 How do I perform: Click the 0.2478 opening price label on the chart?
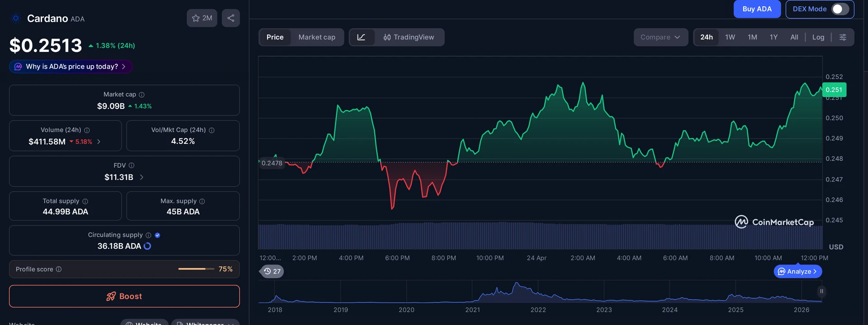tap(272, 163)
